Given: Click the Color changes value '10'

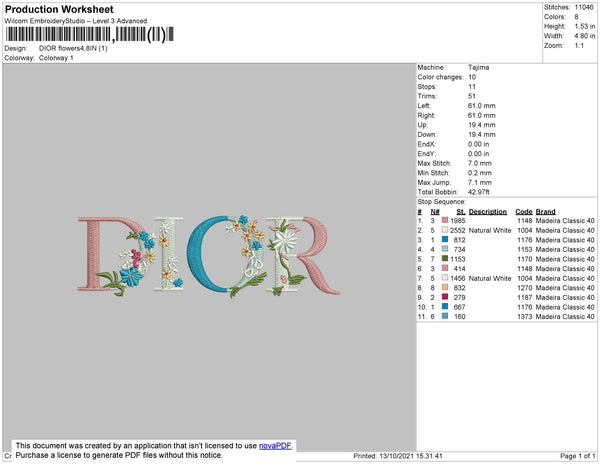Looking at the screenshot, I should click(x=472, y=77).
